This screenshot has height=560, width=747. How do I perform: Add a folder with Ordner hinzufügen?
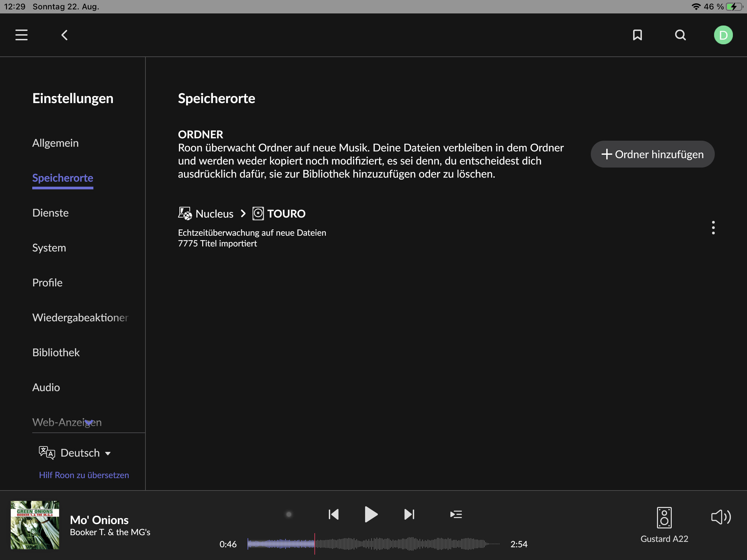(x=652, y=154)
